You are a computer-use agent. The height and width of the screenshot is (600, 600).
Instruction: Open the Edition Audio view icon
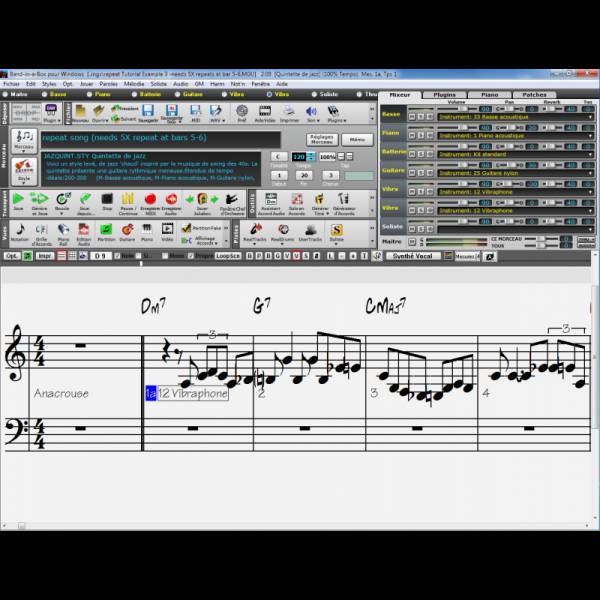(x=84, y=233)
